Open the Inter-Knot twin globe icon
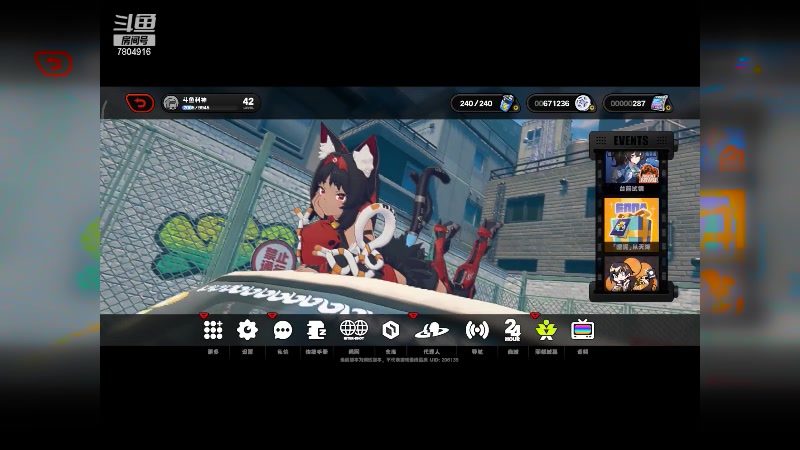 tap(354, 330)
